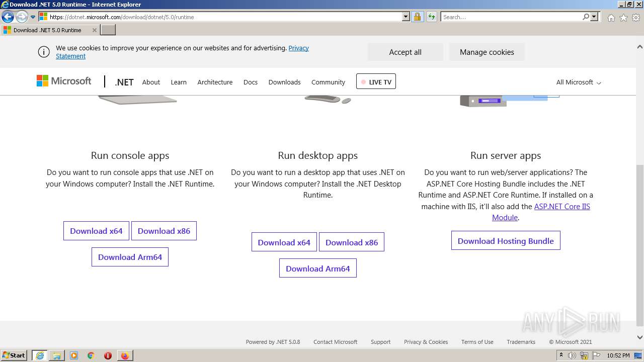Open the search provider dropdown arrow
The image size is (644, 362).
coord(594,17)
